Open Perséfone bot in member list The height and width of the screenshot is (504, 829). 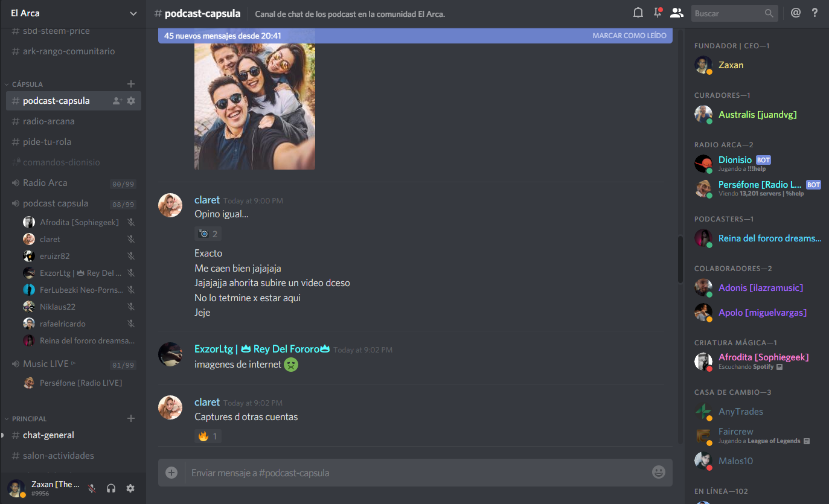(x=757, y=188)
